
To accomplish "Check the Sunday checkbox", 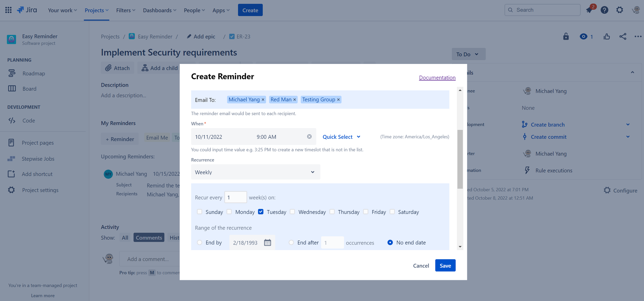I will pos(199,212).
